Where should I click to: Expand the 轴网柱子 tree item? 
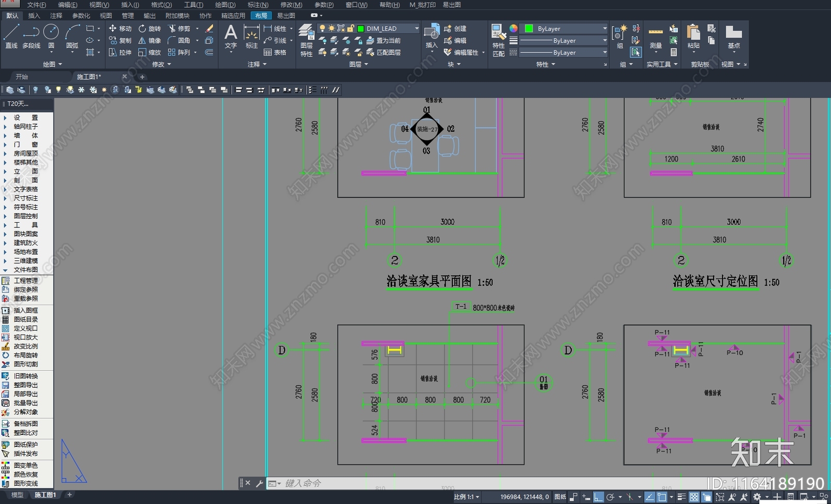click(x=5, y=127)
